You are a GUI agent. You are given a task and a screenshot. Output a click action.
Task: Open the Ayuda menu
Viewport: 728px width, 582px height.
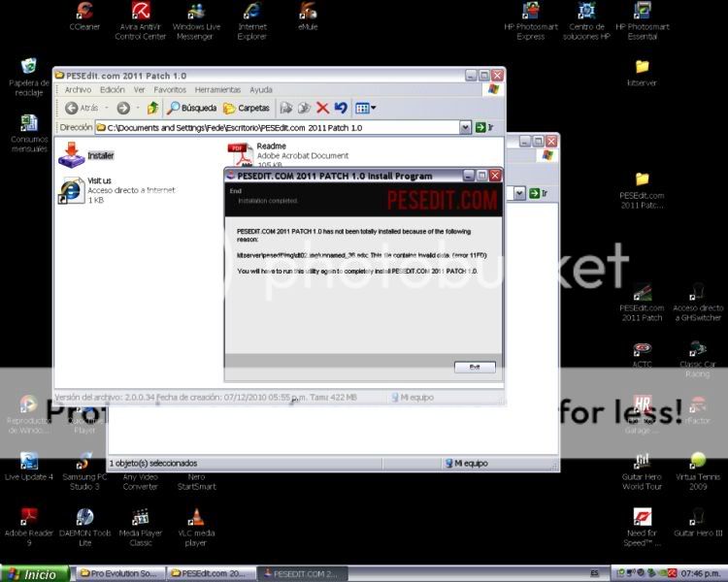(261, 90)
